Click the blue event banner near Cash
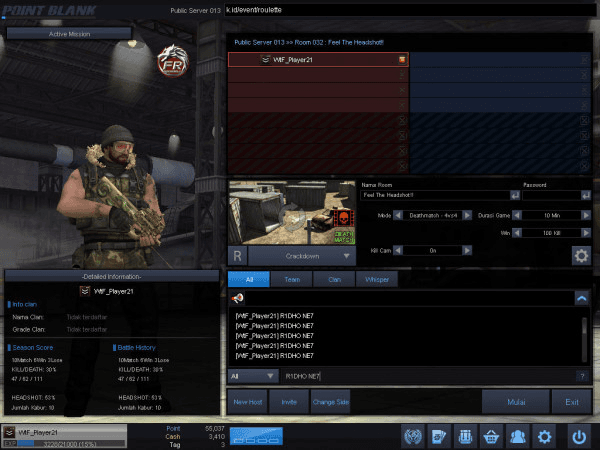600x450 pixels. [x=256, y=436]
